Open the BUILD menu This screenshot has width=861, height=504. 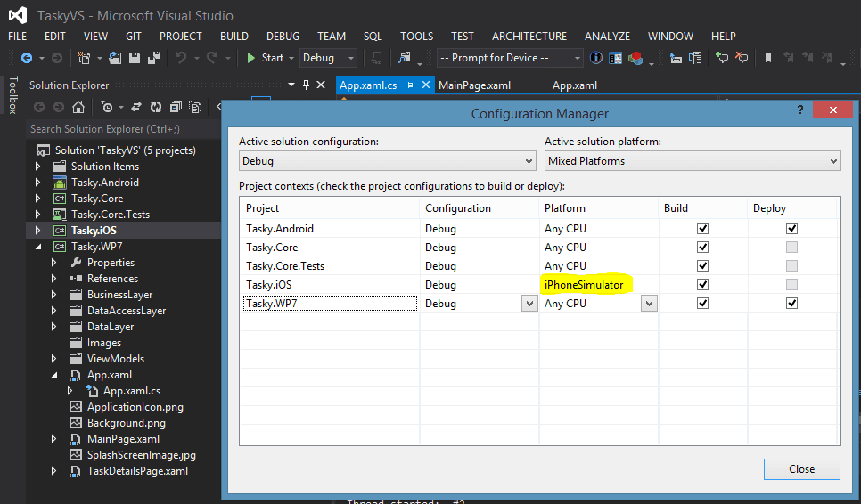[234, 37]
